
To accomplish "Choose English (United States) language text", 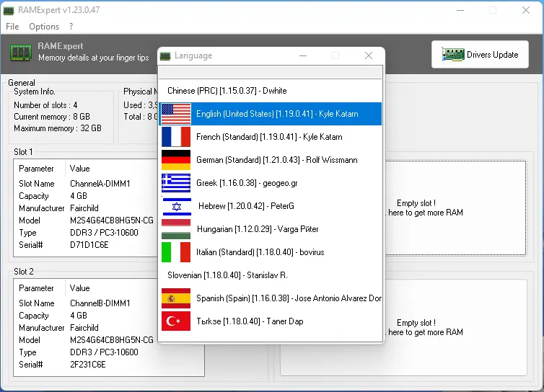I will point(277,114).
